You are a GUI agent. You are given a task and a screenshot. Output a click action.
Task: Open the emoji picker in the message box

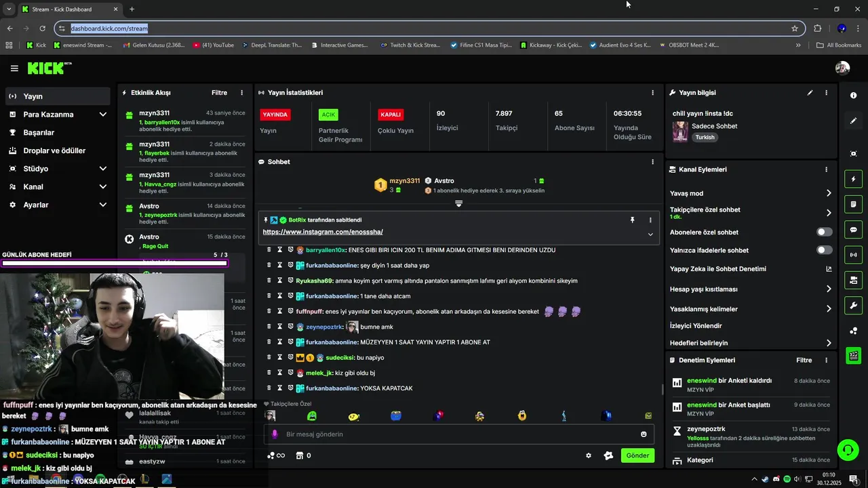click(x=644, y=434)
